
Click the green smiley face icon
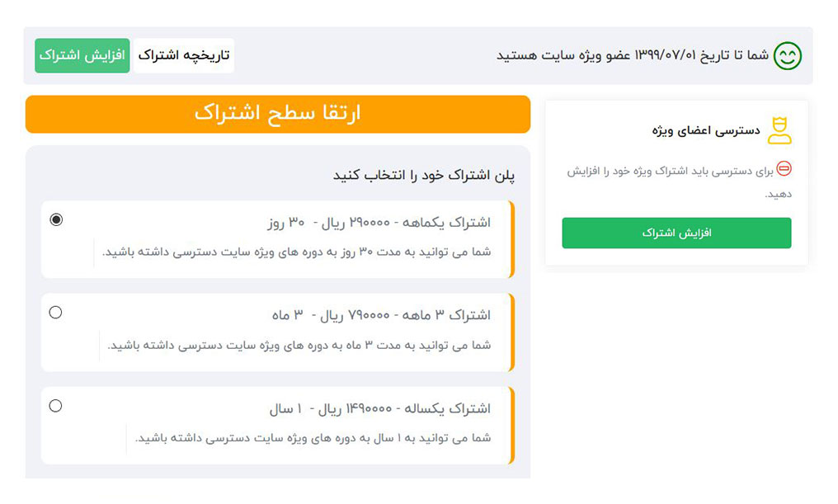pyautogui.click(x=788, y=56)
